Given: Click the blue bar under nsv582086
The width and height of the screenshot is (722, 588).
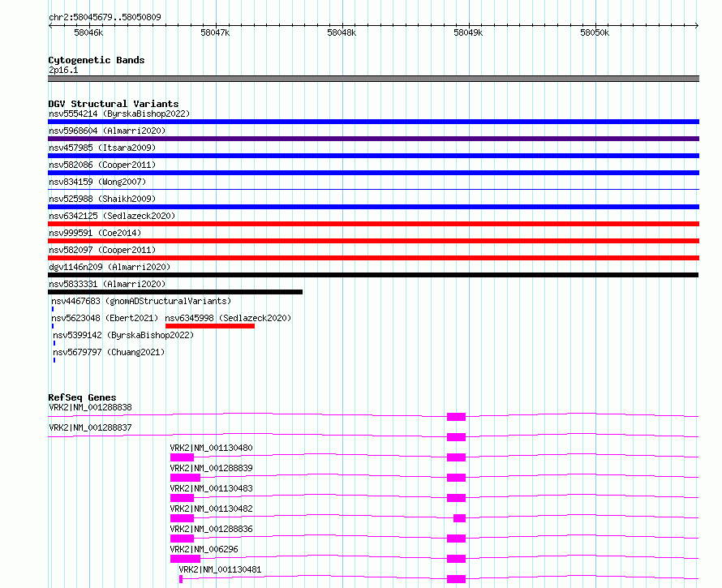Looking at the screenshot, I should tap(373, 173).
